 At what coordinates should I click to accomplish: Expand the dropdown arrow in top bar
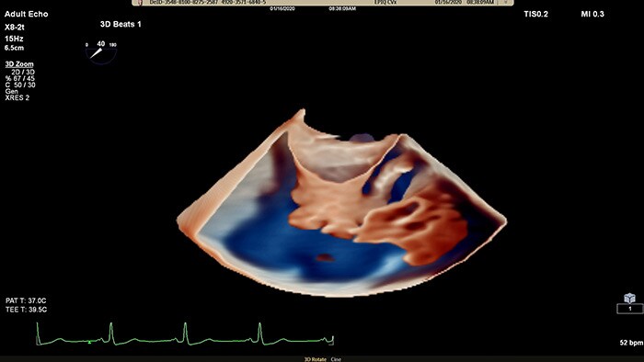point(506,3)
